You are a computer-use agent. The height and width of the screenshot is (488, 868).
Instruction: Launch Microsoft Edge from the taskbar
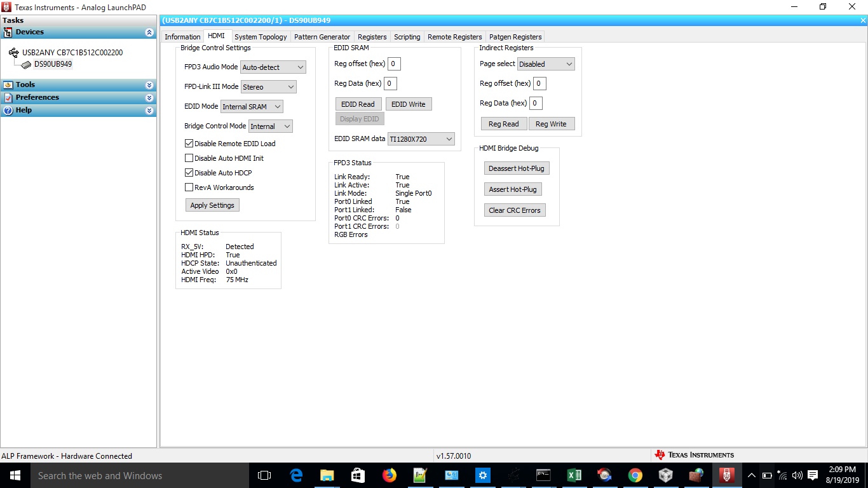pyautogui.click(x=295, y=475)
